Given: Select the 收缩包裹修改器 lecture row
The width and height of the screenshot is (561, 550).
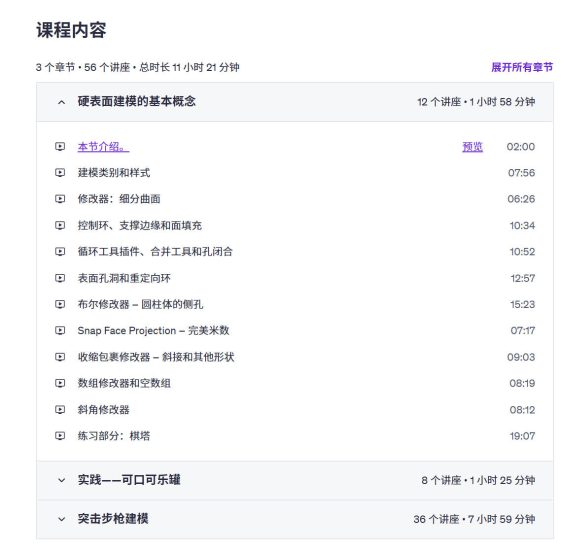Looking at the screenshot, I should pyautogui.click(x=294, y=357).
